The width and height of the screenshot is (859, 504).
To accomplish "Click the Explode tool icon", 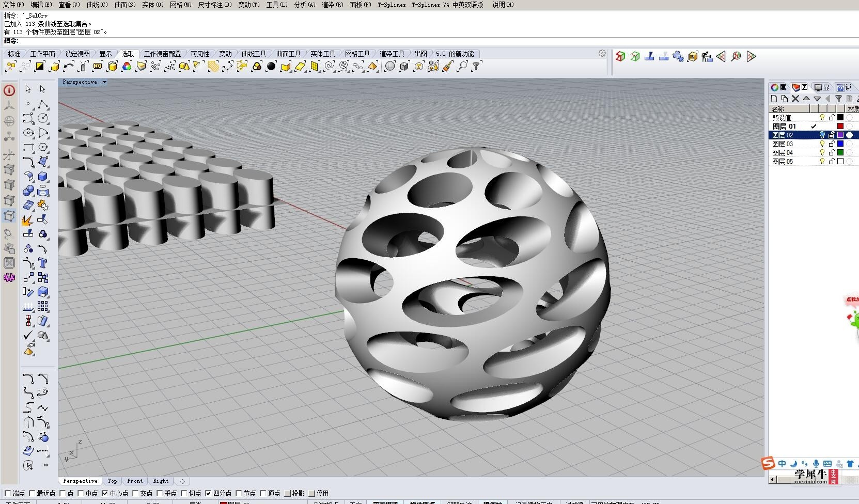I will pos(28,220).
